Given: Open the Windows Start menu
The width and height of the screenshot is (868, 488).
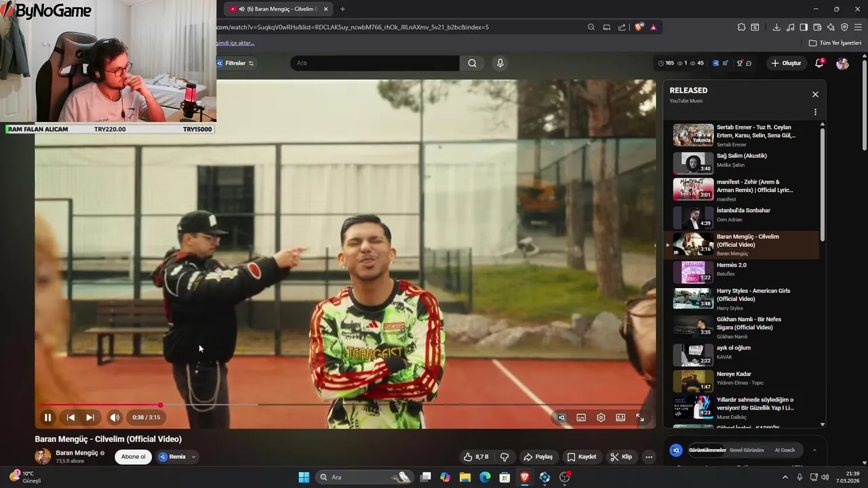Looking at the screenshot, I should point(304,477).
